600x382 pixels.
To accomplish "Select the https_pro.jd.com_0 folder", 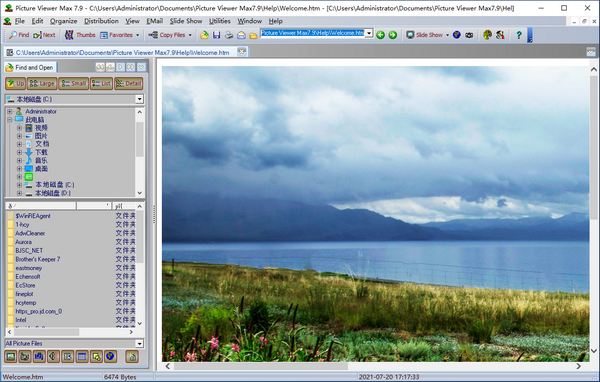I will 38,311.
